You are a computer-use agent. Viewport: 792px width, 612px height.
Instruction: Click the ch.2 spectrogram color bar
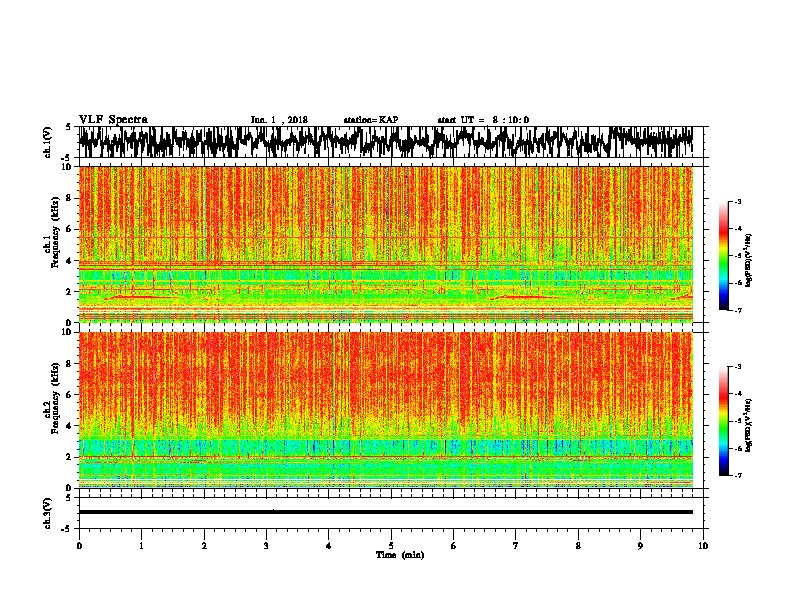723,421
